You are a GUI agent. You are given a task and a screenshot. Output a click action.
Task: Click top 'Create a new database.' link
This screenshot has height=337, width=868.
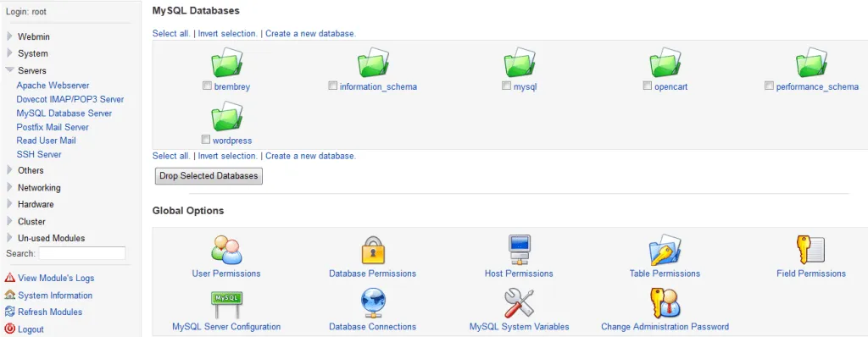(x=310, y=34)
